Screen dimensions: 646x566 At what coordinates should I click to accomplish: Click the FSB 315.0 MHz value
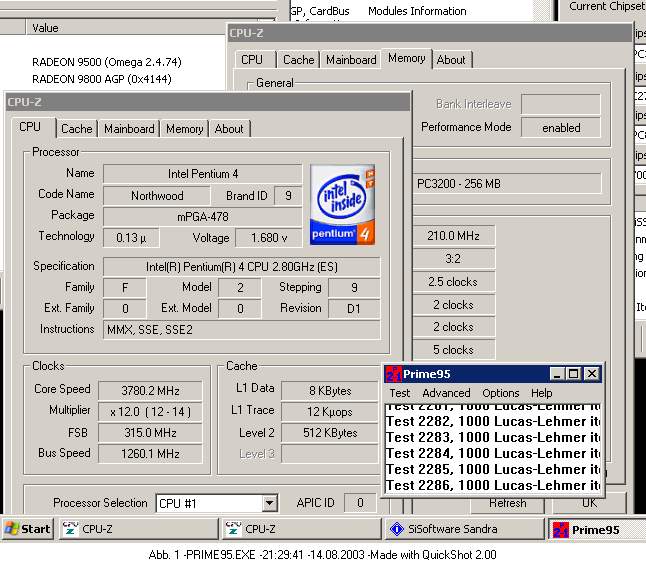tap(150, 433)
